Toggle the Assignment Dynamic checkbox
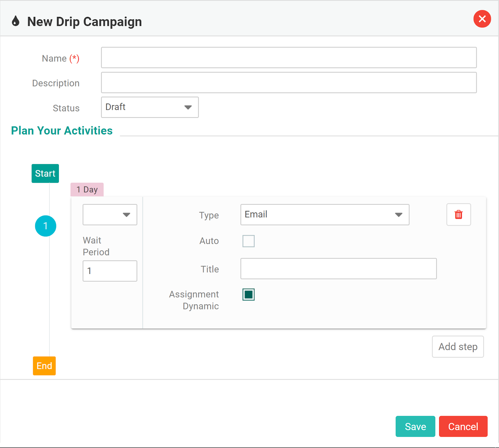The height and width of the screenshot is (448, 499). (249, 295)
